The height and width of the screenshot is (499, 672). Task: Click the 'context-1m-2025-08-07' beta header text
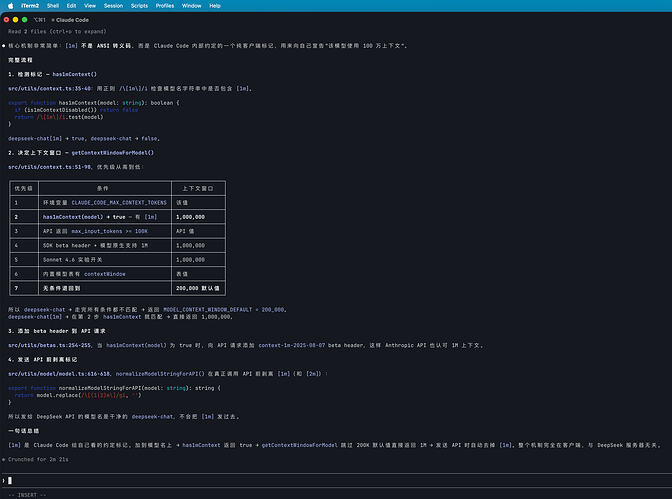[291, 345]
